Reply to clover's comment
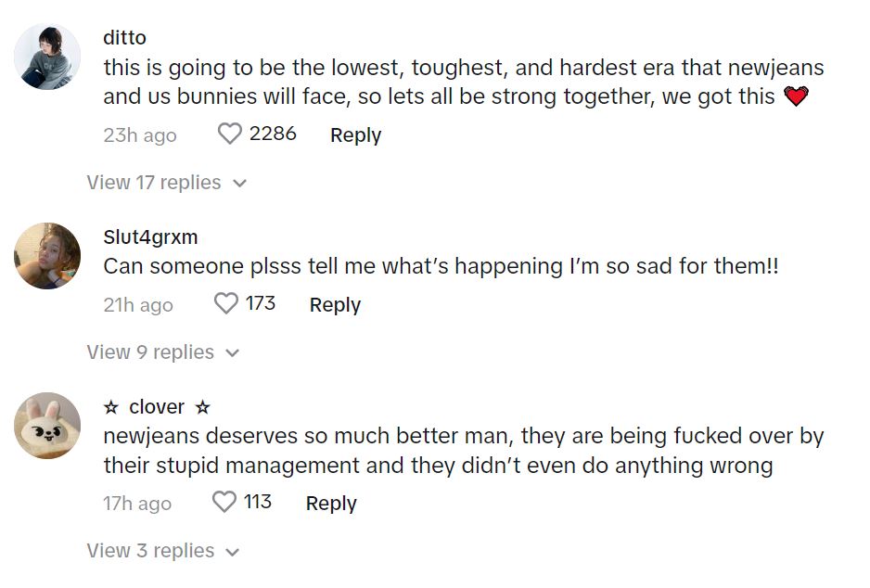This screenshot has height=588, width=870. (x=331, y=504)
